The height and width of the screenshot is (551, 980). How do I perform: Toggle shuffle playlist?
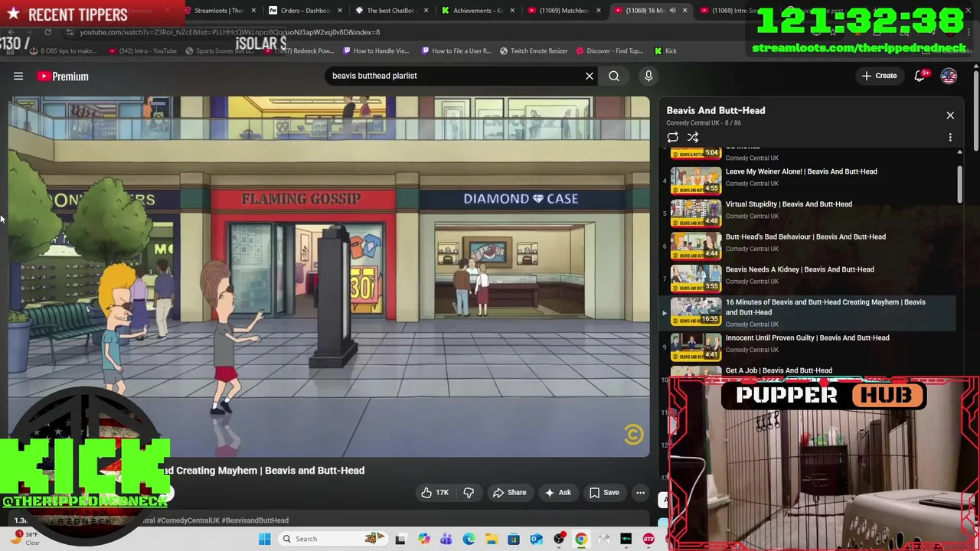click(x=693, y=138)
